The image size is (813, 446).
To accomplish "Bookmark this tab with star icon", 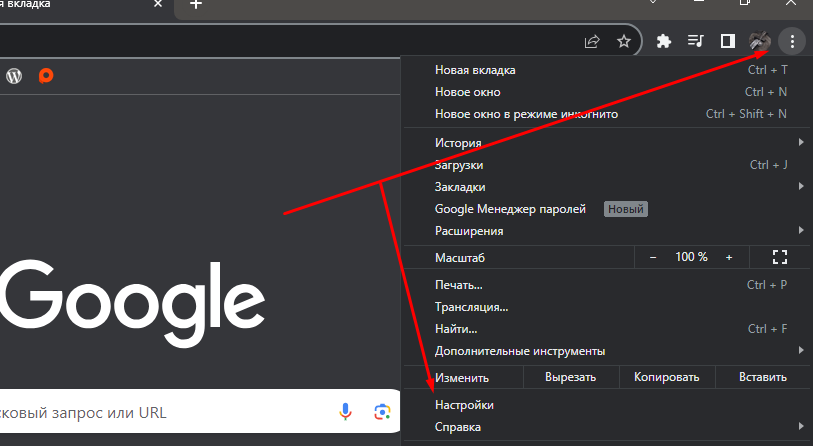I will (x=624, y=41).
